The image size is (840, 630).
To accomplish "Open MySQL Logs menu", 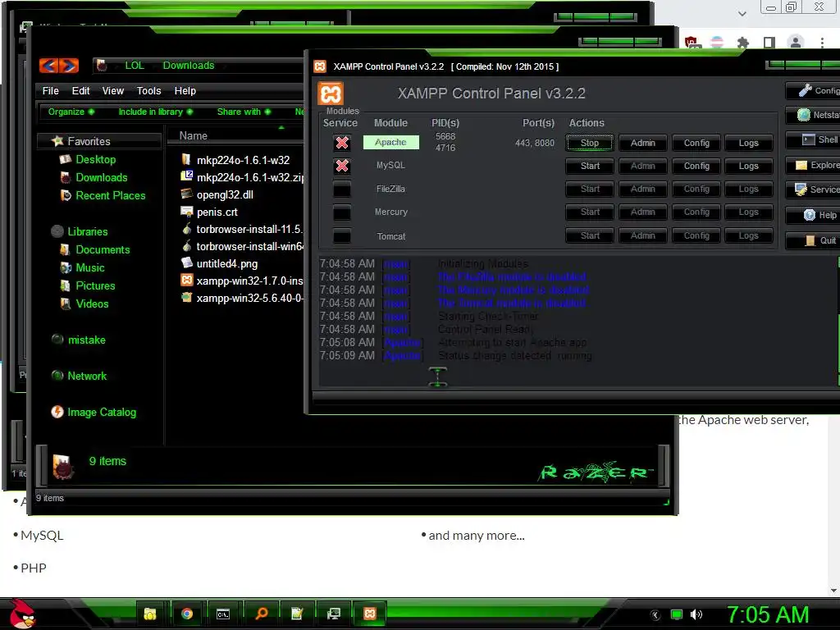I will tap(748, 166).
